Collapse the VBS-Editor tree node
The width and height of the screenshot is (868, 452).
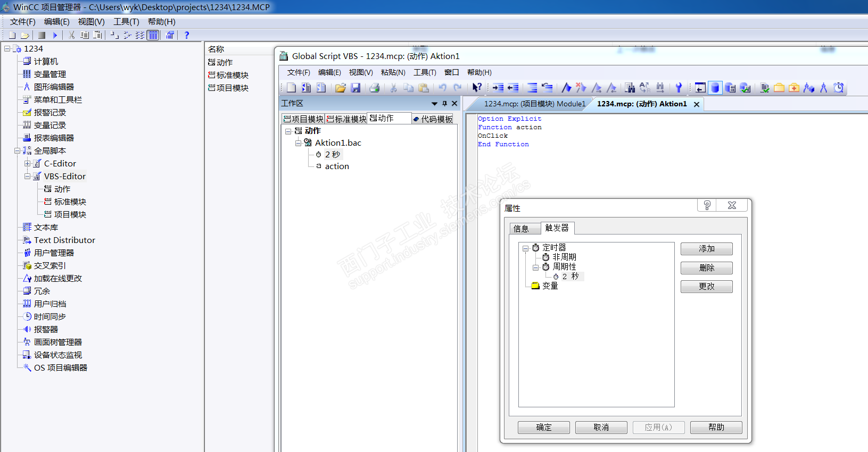click(x=27, y=176)
